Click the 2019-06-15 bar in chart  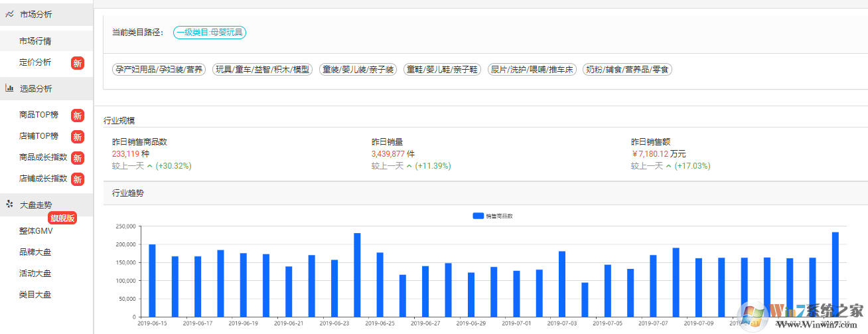[152, 280]
